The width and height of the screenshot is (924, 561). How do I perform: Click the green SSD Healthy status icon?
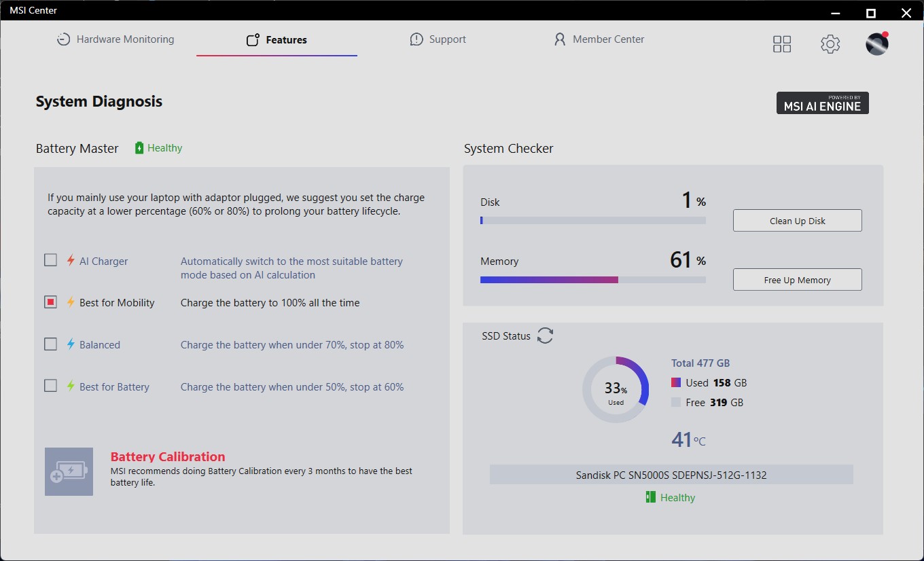pyautogui.click(x=650, y=497)
